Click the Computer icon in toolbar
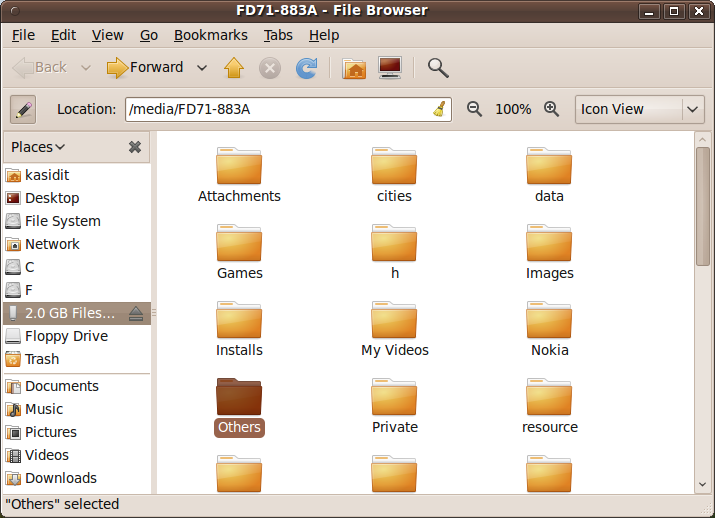715x518 pixels. pos(390,68)
